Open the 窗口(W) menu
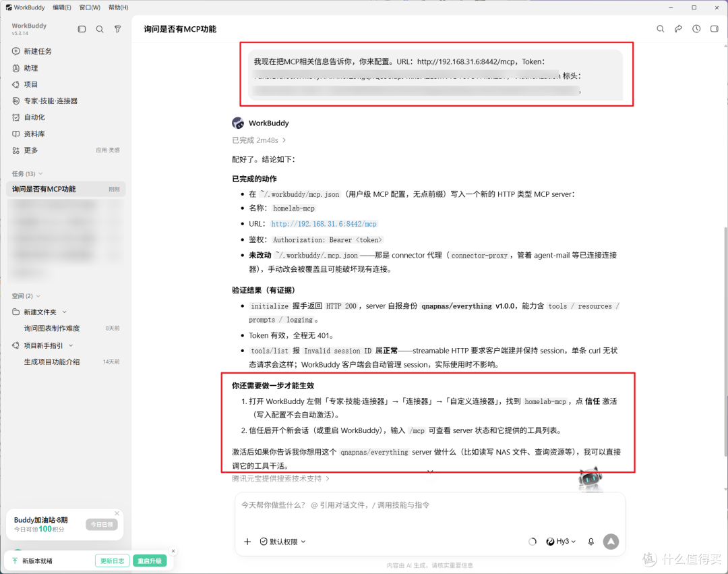 click(90, 7)
